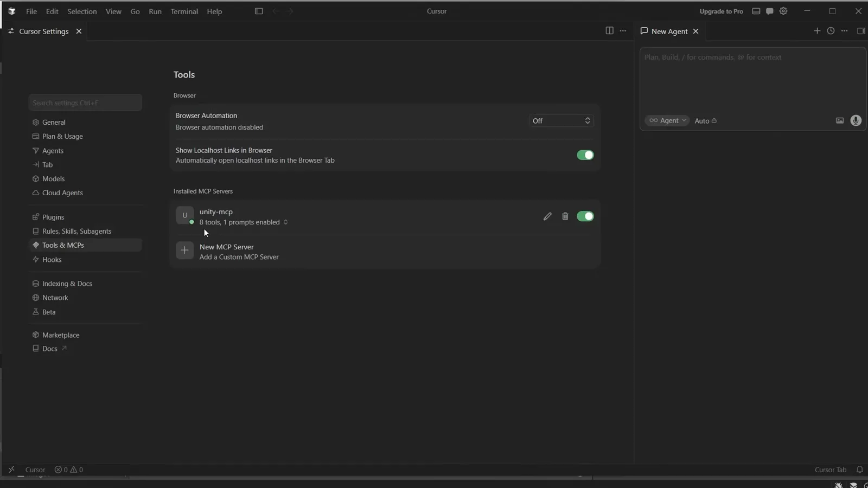Click the unity-mcp U avatar icon

coord(184,216)
